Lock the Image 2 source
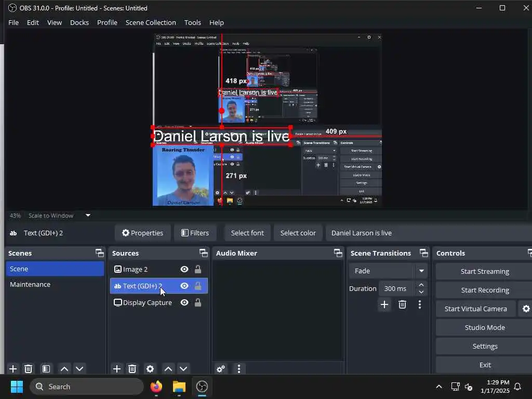 198,270
